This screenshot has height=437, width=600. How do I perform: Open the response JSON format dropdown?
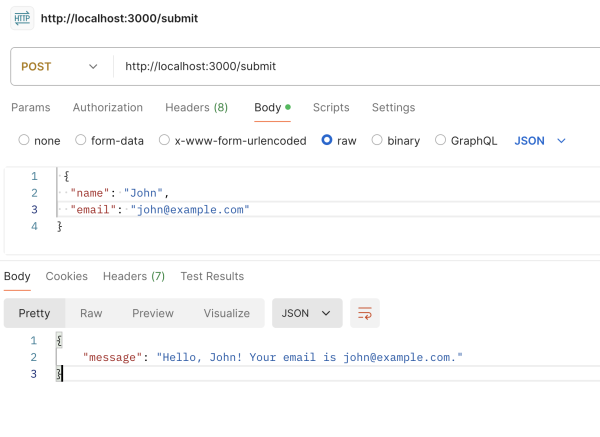coord(307,313)
